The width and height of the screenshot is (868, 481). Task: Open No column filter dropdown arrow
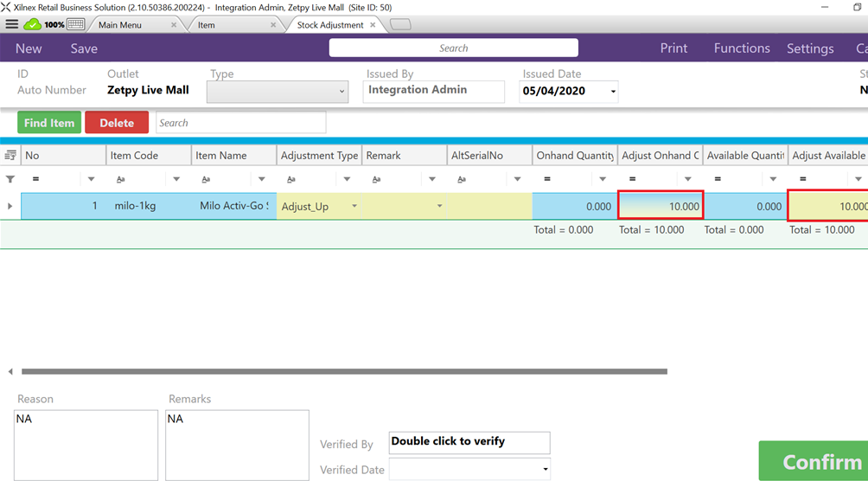tap(92, 179)
